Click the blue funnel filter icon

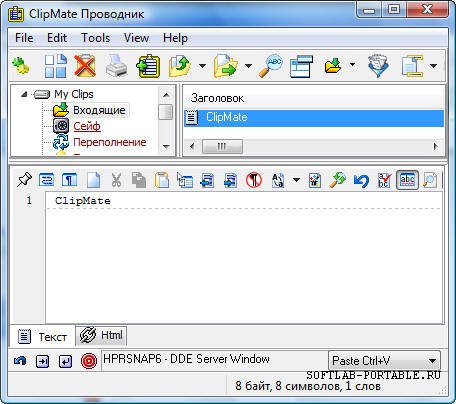[x=378, y=66]
